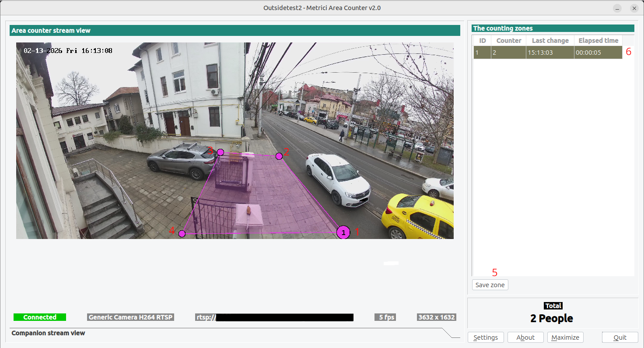Select the 15:13:03 last change cell

550,53
